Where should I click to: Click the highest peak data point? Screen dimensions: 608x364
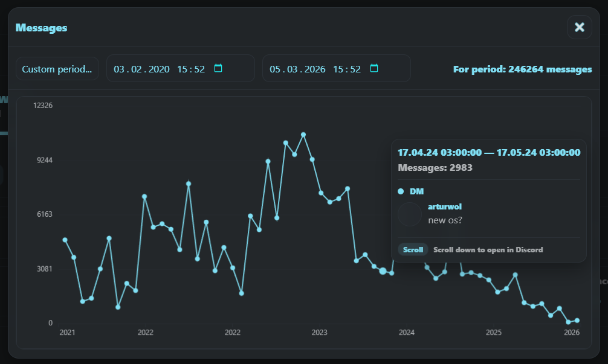tap(303, 135)
